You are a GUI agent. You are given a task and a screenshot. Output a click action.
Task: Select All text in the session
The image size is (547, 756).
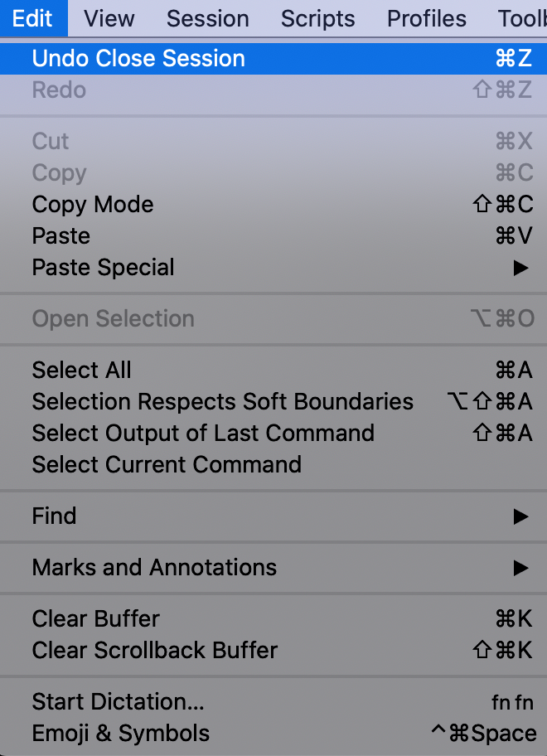81,371
